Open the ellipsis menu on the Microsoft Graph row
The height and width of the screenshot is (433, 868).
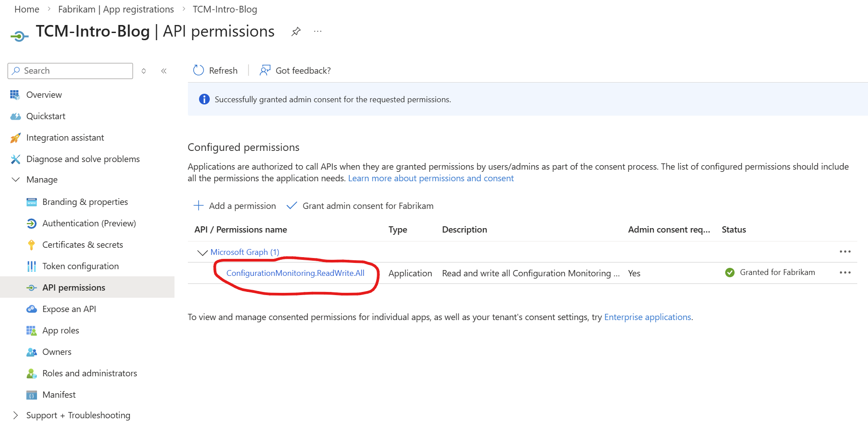[845, 251]
